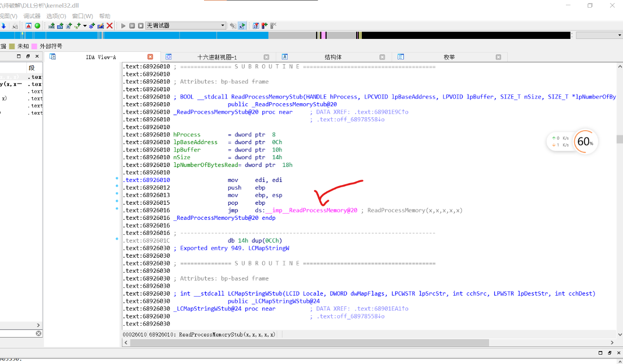Toggle breakpoint dot at .text:68926010 mov
This screenshot has width=623, height=364.
coord(117,178)
